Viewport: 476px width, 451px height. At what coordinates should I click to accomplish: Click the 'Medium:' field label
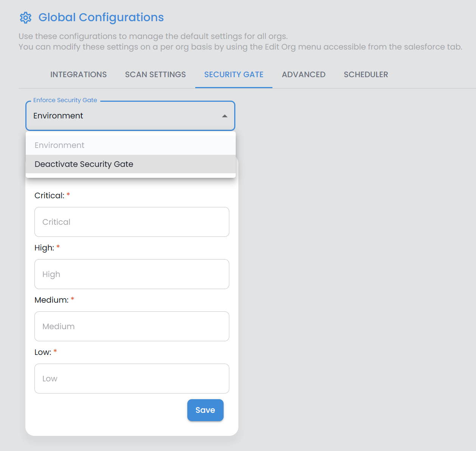pos(51,300)
